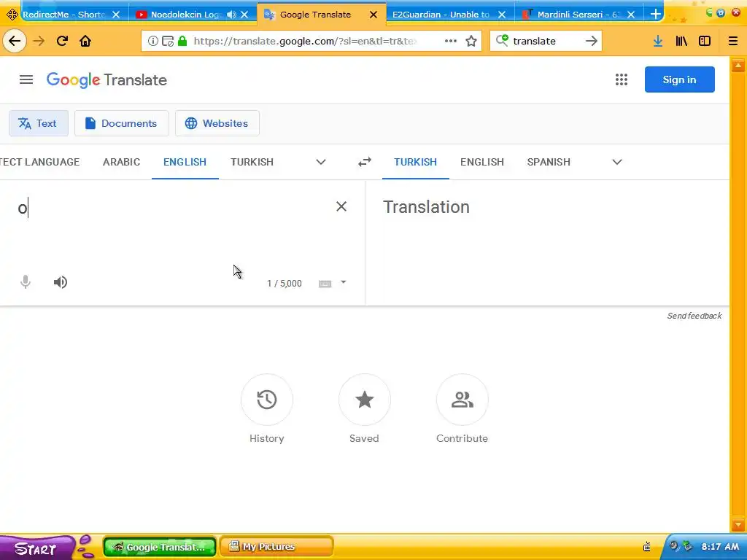Click Send feedback link

(x=694, y=316)
